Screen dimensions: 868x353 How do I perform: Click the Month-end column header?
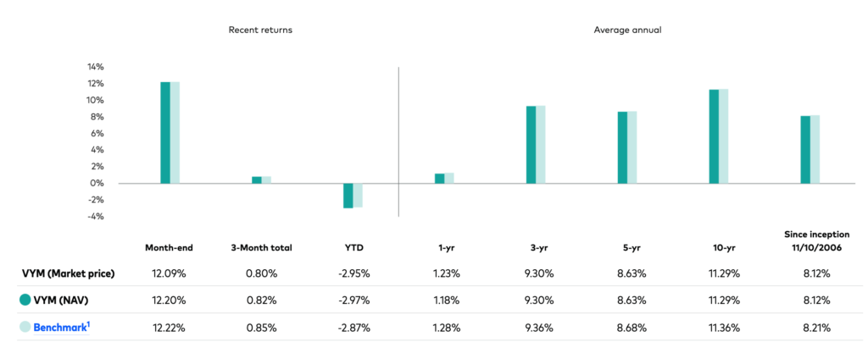click(x=170, y=248)
